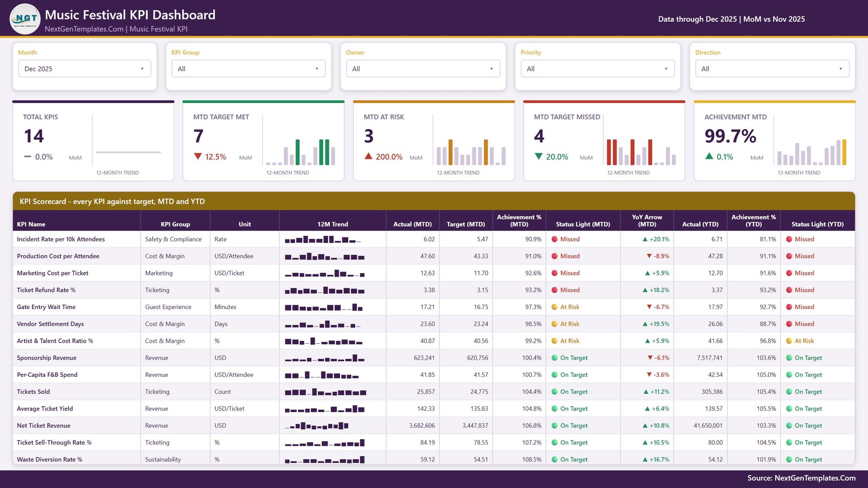Click the 'Guest Experience' KPI group cell
868x488 pixels.
click(x=168, y=307)
